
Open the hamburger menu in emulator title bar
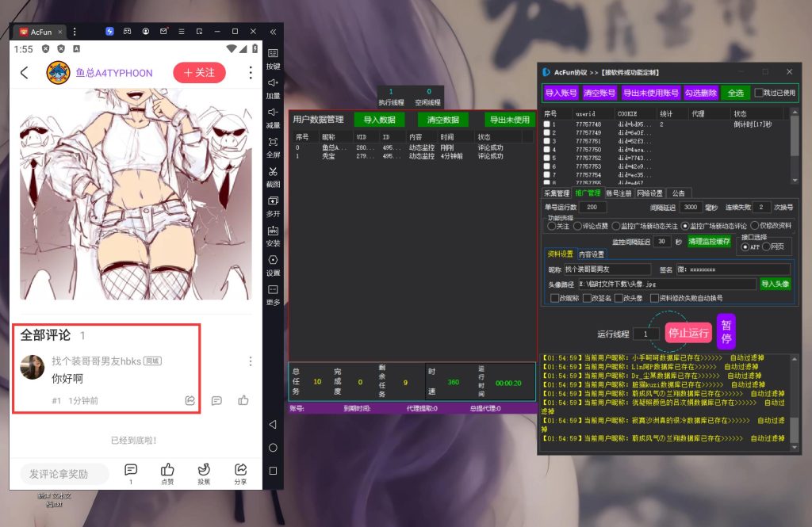pyautogui.click(x=182, y=32)
